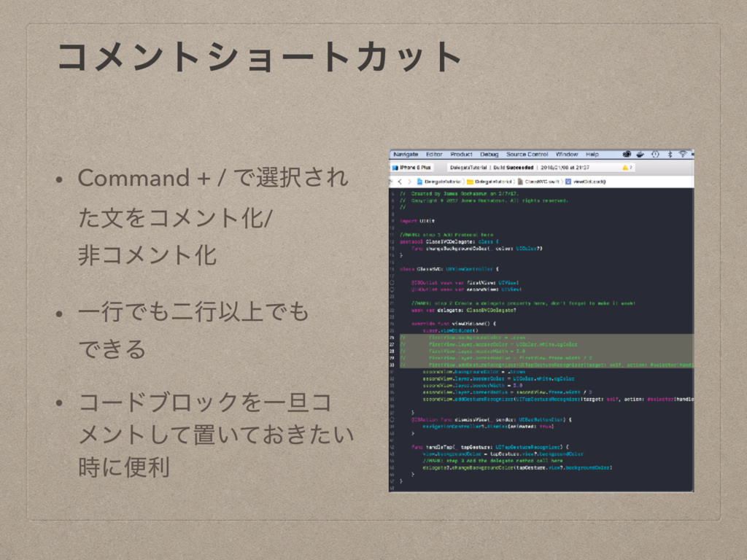Go forward with the jump bar right arrow
Image resolution: width=747 pixels, height=560 pixels.
click(x=409, y=182)
